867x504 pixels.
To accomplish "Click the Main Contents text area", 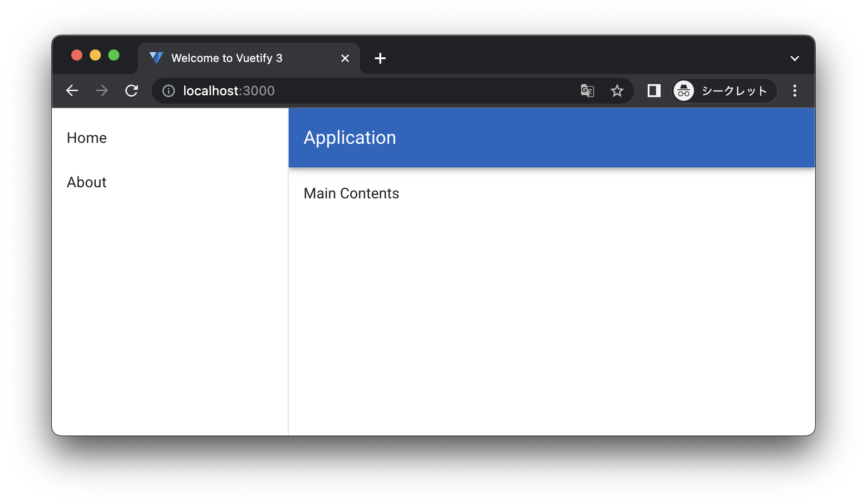I will click(351, 193).
